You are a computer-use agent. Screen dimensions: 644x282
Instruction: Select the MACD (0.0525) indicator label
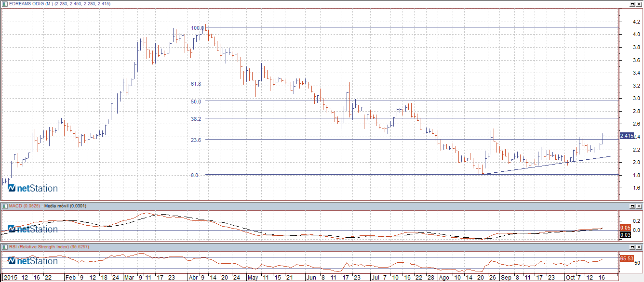pos(25,206)
